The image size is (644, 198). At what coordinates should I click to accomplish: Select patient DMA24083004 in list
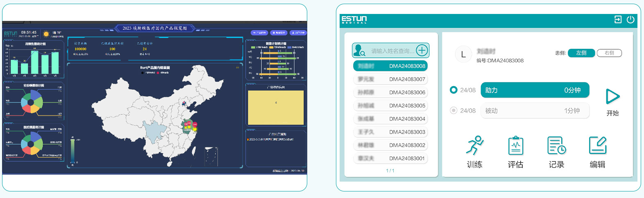[390, 119]
